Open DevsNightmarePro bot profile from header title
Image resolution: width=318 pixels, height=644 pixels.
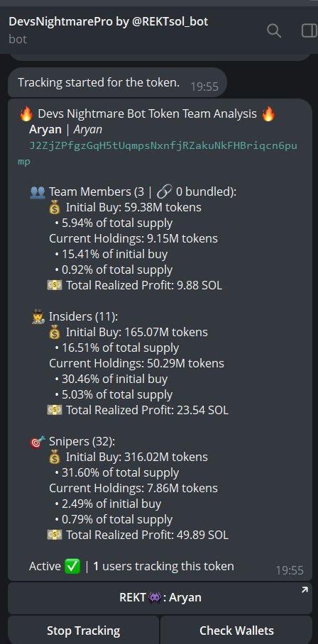[109, 21]
